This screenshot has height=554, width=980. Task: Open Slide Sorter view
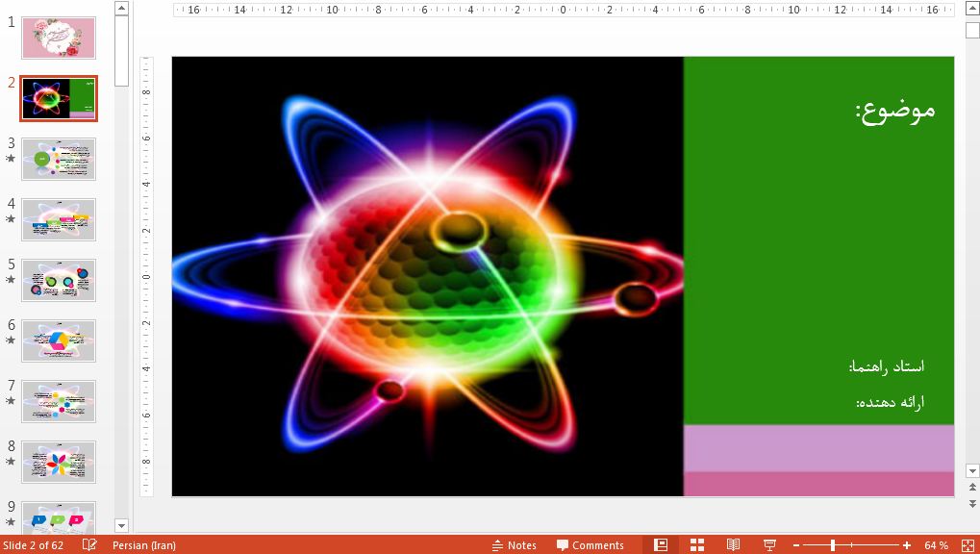click(x=697, y=545)
